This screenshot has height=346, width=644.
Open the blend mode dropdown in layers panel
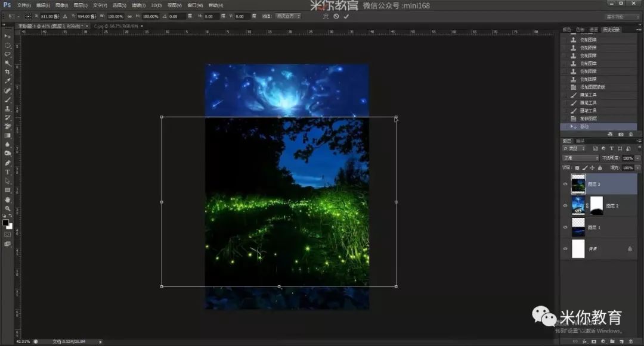click(x=581, y=158)
